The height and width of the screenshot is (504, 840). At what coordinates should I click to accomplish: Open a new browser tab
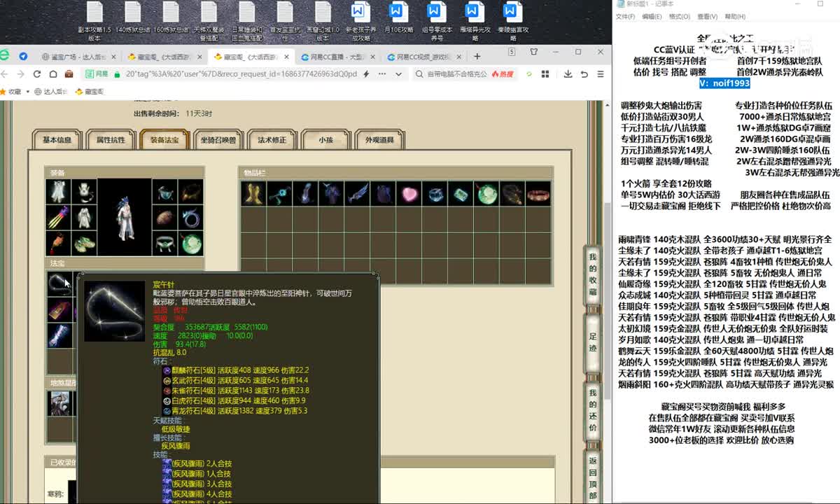[x=477, y=56]
